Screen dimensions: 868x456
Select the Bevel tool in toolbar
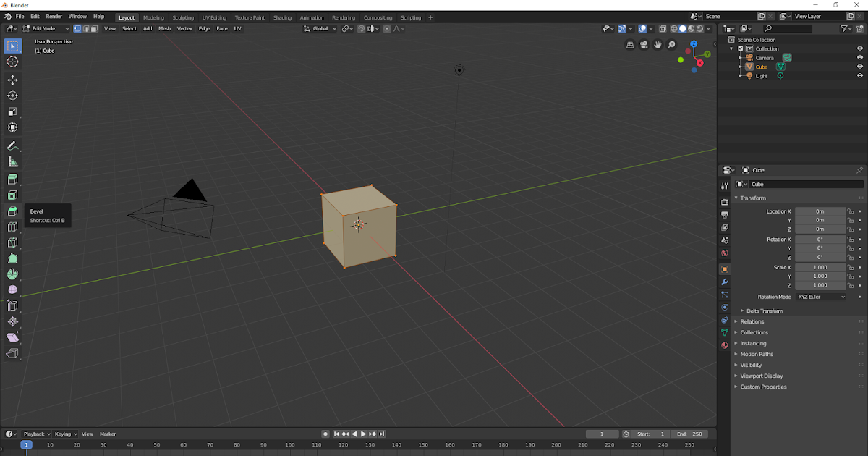[12, 211]
